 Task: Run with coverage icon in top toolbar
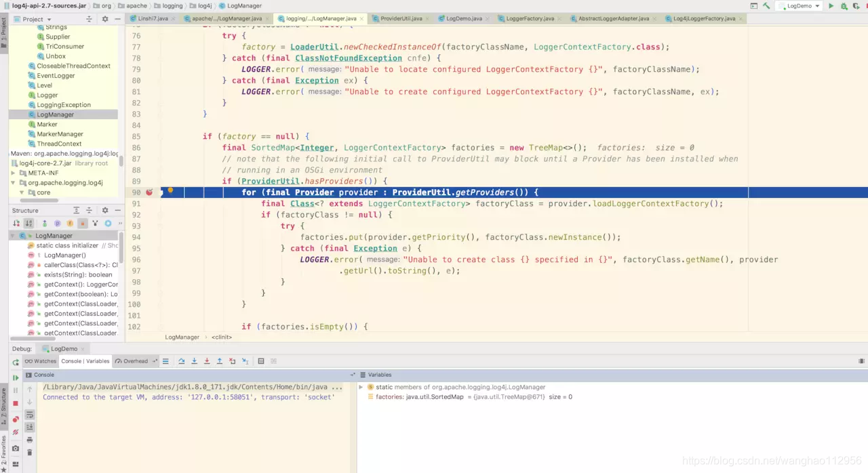pos(856,5)
